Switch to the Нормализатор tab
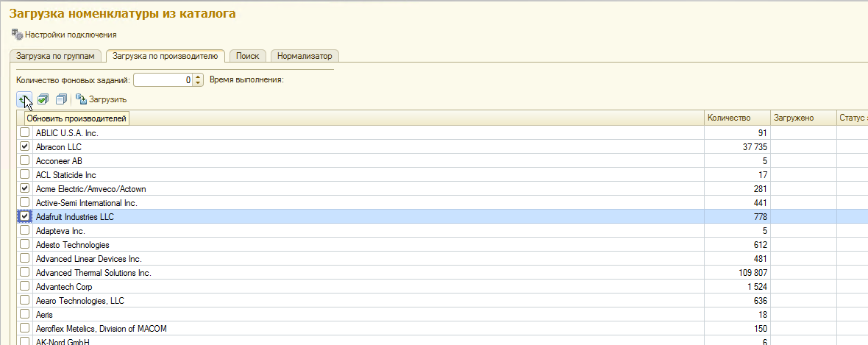This screenshot has width=868, height=345. [305, 56]
